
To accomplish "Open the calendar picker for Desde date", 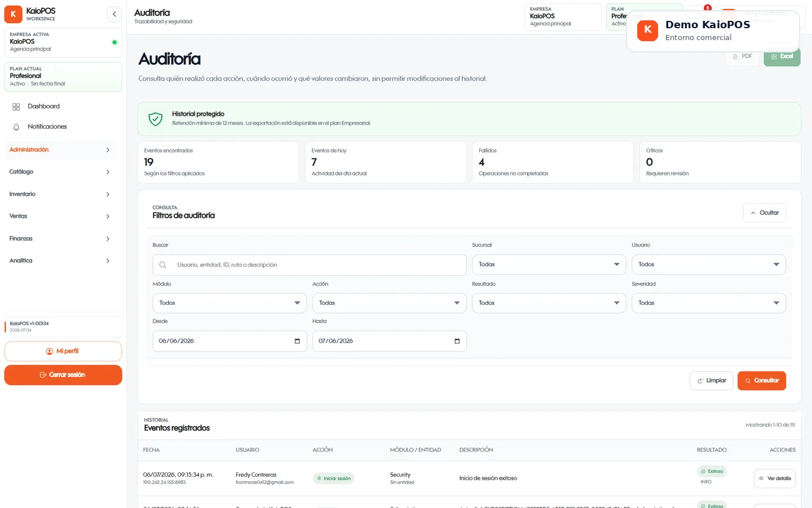I will coord(297,341).
